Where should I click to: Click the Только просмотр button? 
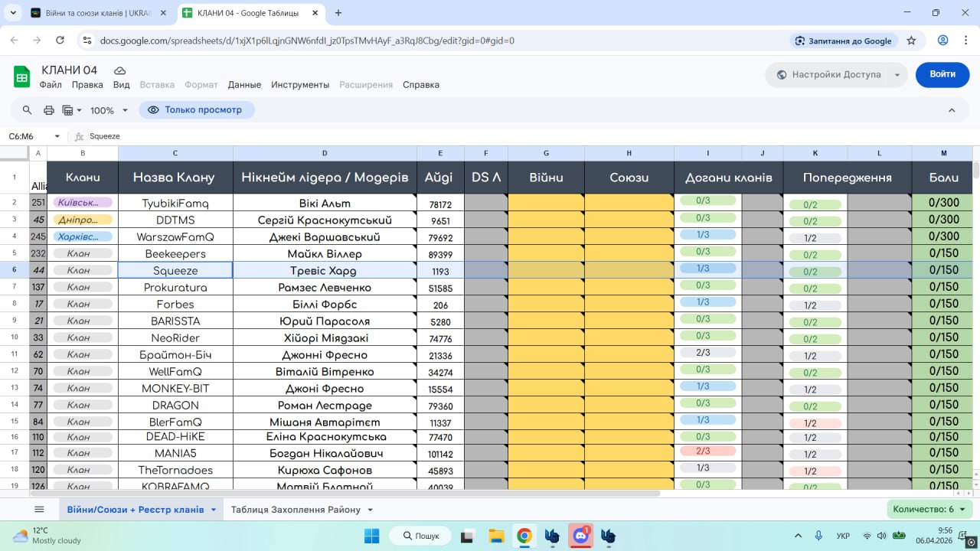(x=197, y=110)
